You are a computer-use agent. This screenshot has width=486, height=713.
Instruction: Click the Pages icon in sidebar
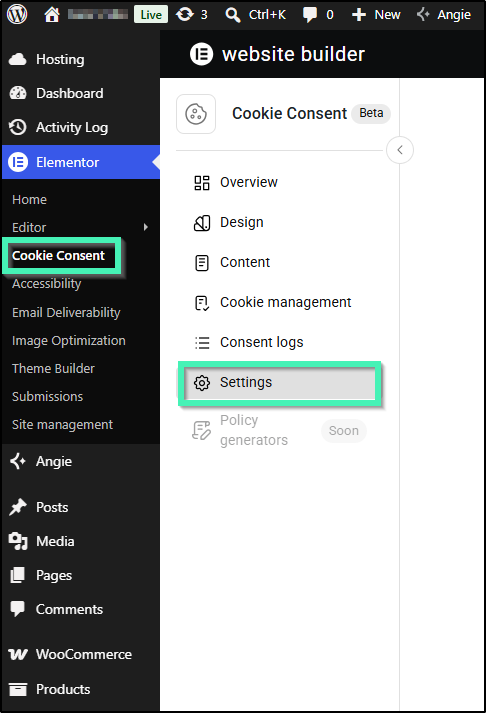click(x=18, y=575)
